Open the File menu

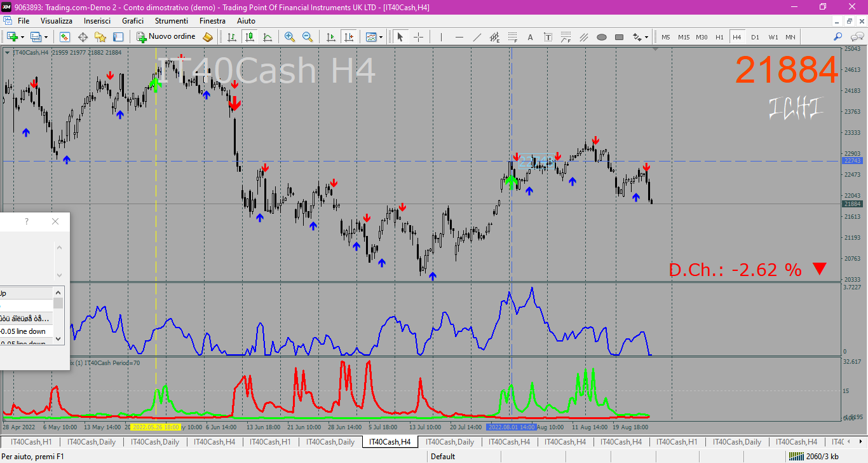pyautogui.click(x=24, y=20)
